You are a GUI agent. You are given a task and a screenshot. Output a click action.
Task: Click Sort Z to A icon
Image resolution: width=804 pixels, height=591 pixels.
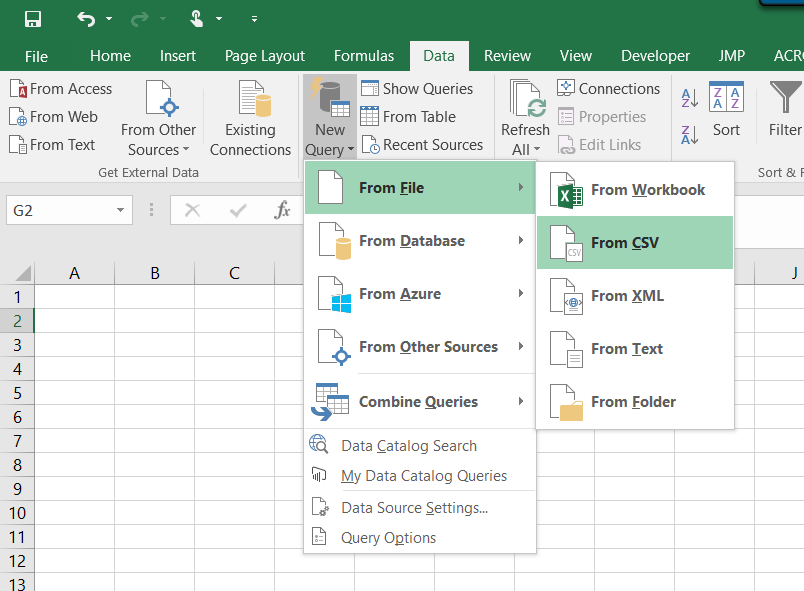[x=689, y=135]
